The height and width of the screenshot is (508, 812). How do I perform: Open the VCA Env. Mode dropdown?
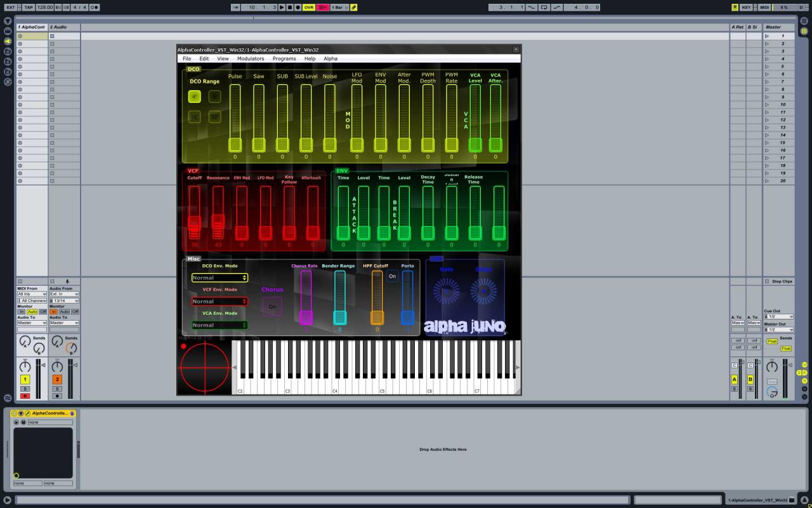tap(219, 325)
